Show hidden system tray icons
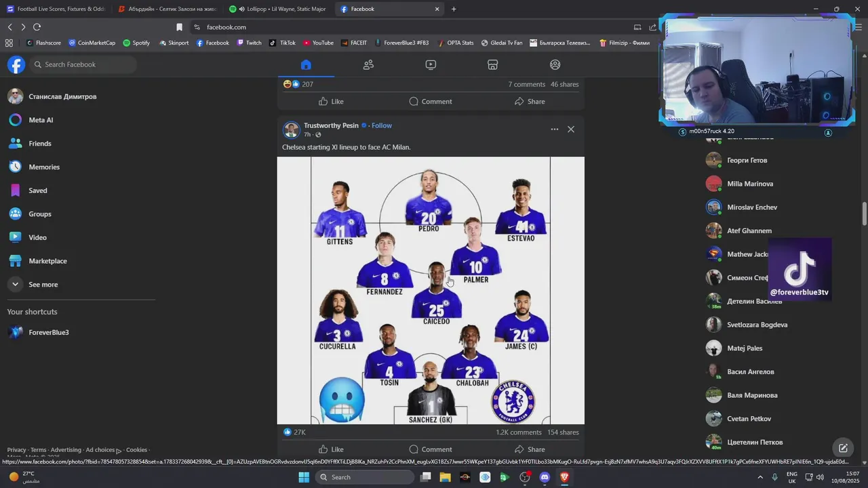 tap(760, 477)
